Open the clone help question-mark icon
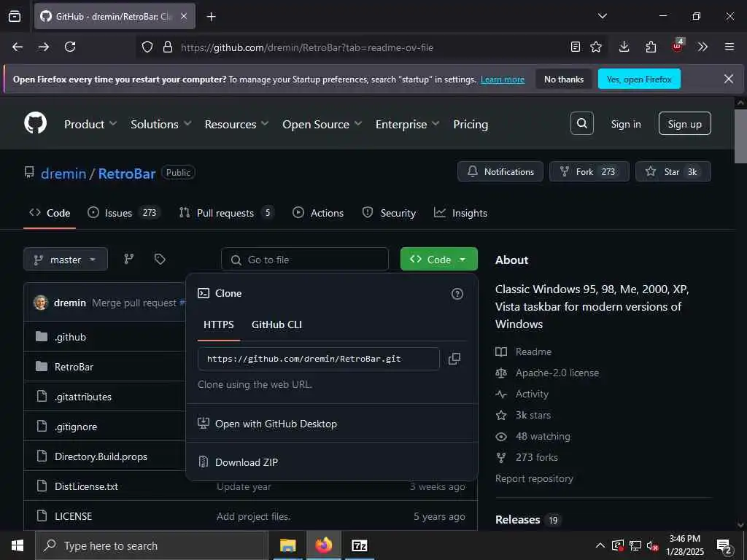The width and height of the screenshot is (747, 560). (457, 294)
